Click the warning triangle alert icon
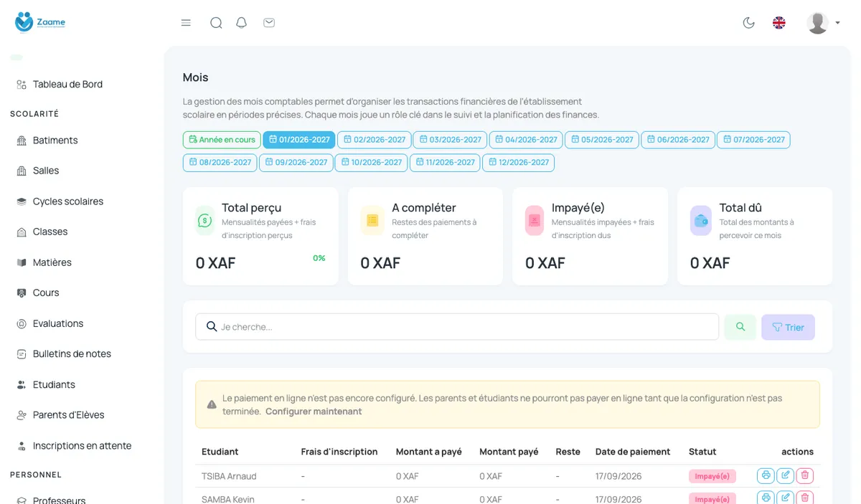 point(212,404)
